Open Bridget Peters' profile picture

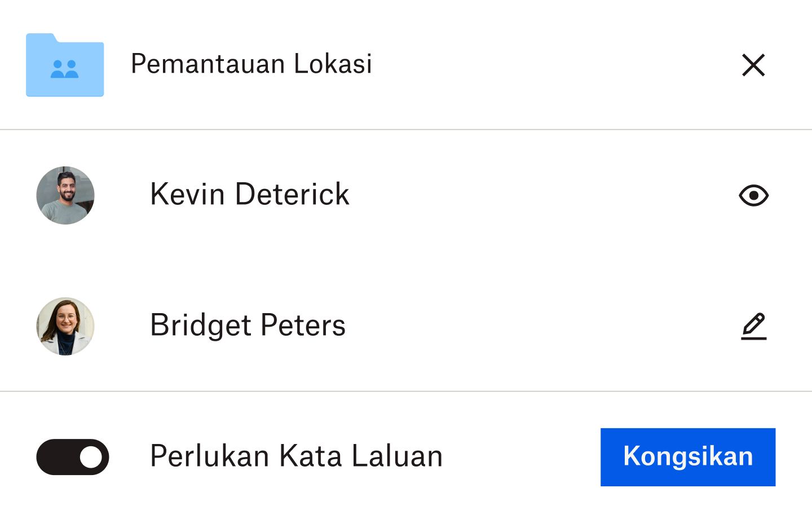(x=65, y=326)
